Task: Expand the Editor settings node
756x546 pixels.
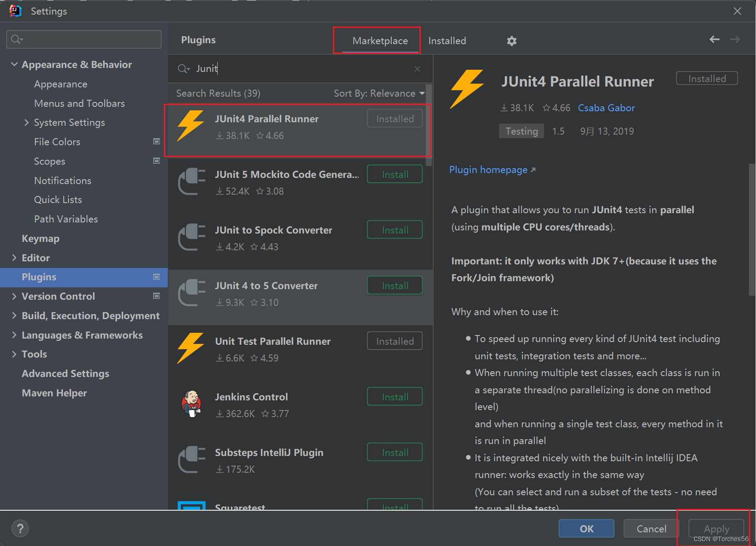Action: 14,258
